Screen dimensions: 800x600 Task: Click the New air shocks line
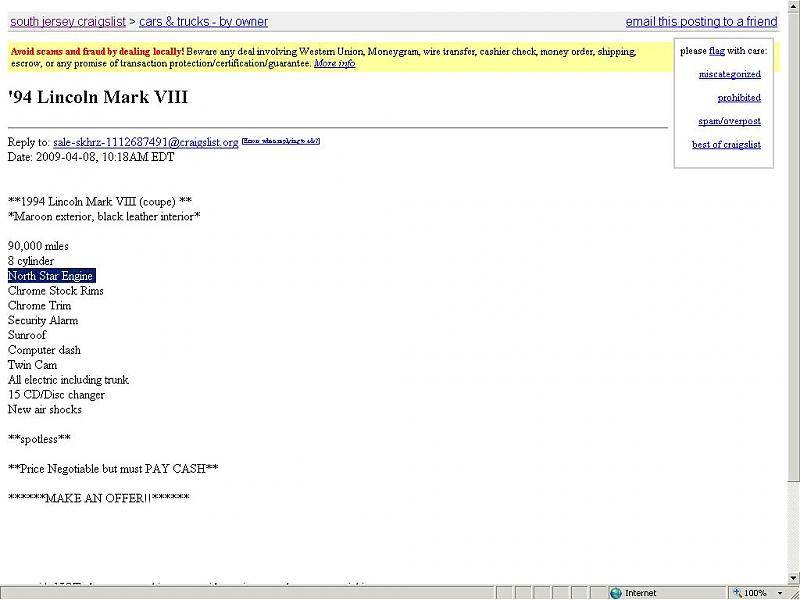tap(44, 410)
